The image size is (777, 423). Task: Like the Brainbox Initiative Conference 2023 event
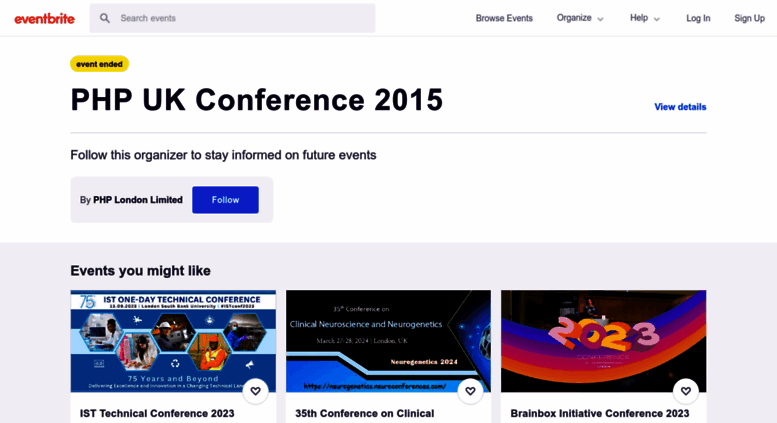point(686,391)
